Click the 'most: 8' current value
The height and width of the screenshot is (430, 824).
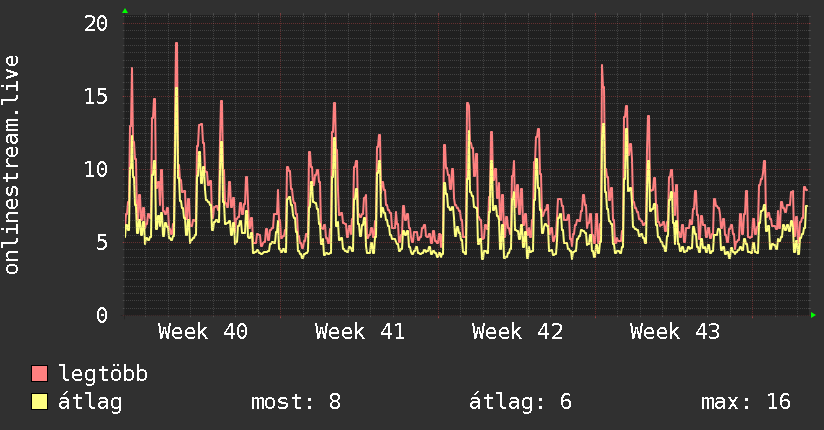click(x=296, y=402)
